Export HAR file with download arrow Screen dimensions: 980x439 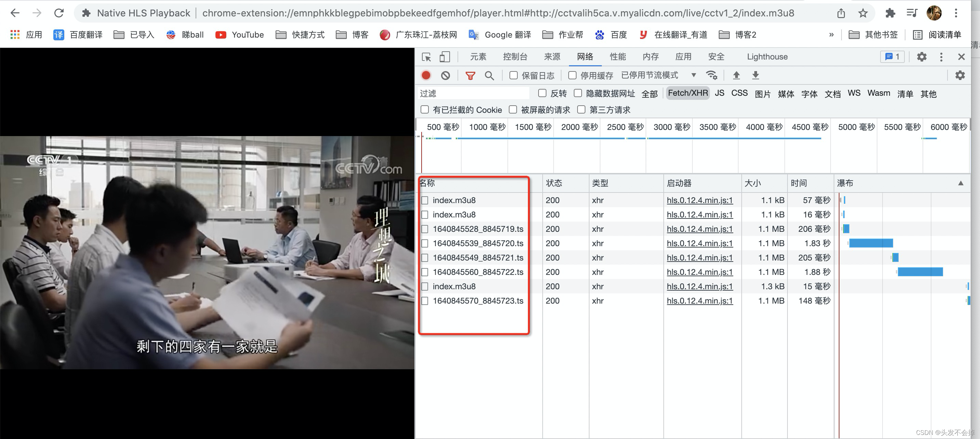[756, 75]
